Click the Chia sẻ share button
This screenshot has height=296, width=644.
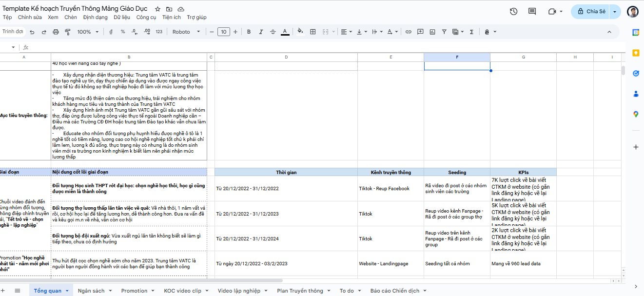point(591,12)
